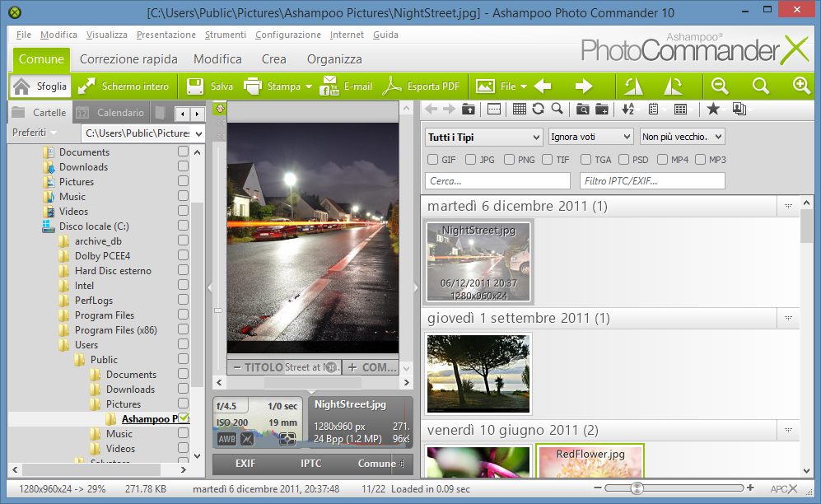Click the Comune info button

(377, 463)
